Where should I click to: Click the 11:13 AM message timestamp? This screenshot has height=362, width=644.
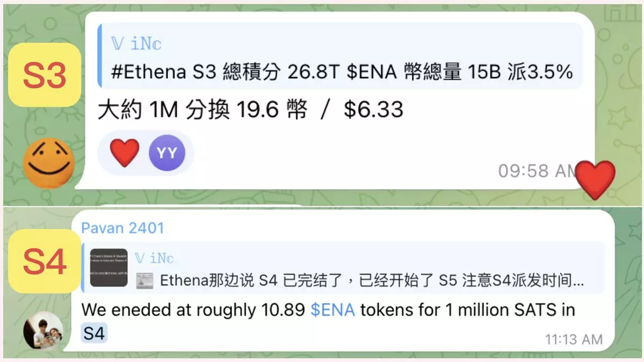pos(574,339)
